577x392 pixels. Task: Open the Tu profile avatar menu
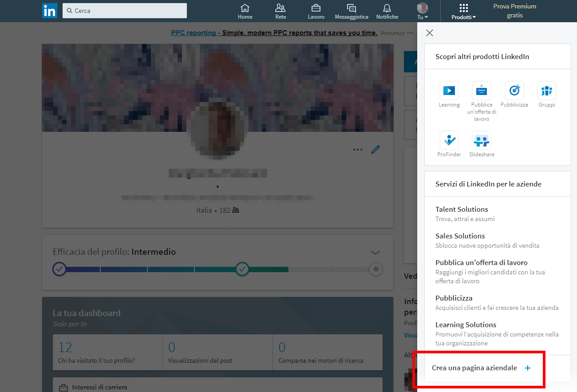[423, 12]
